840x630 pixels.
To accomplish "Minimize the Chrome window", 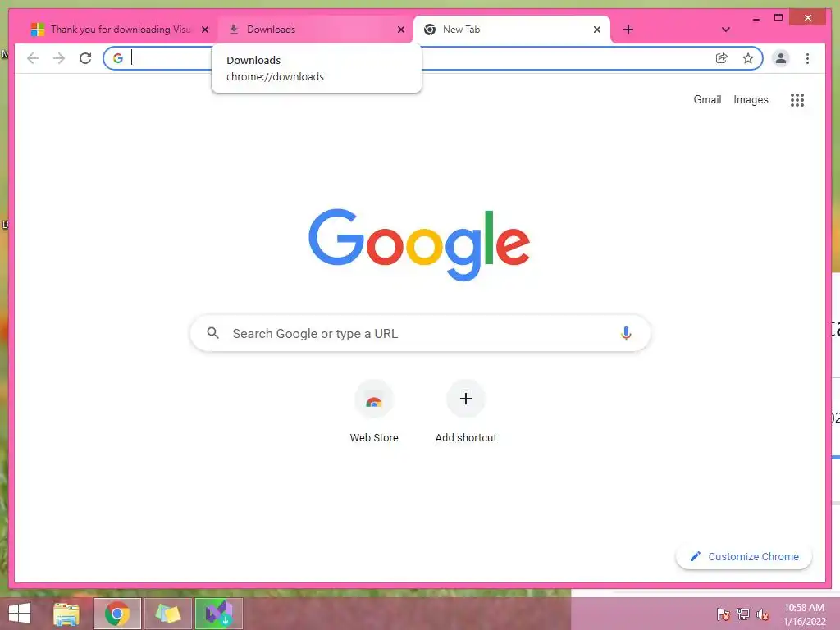I will click(756, 18).
